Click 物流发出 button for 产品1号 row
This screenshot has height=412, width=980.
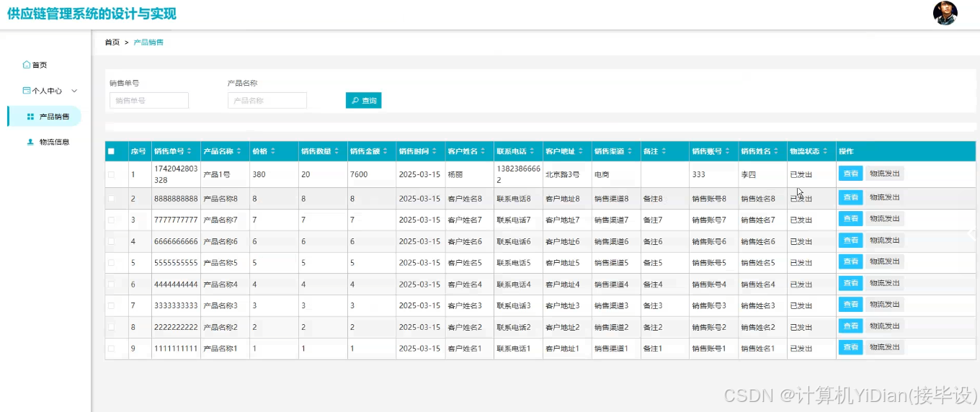[x=884, y=174]
